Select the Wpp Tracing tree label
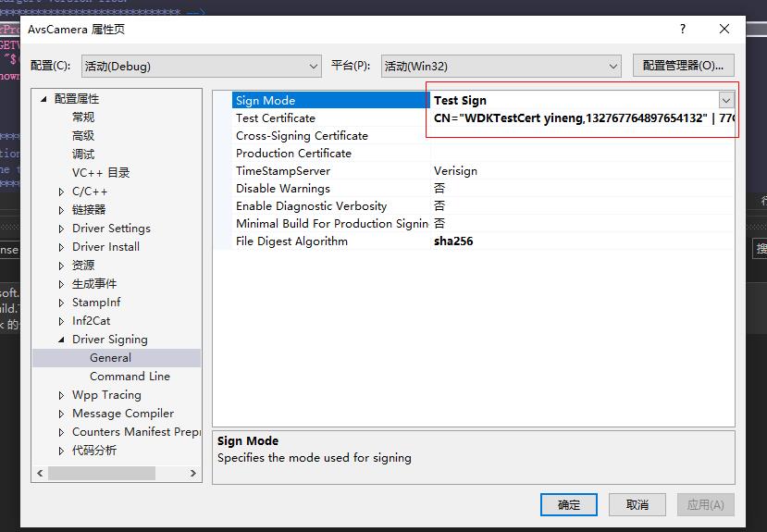Screen dimensions: 767x532 [x=106, y=395]
